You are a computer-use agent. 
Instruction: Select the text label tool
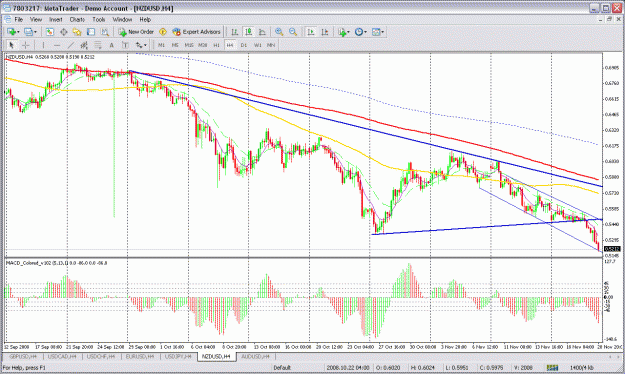click(x=125, y=45)
